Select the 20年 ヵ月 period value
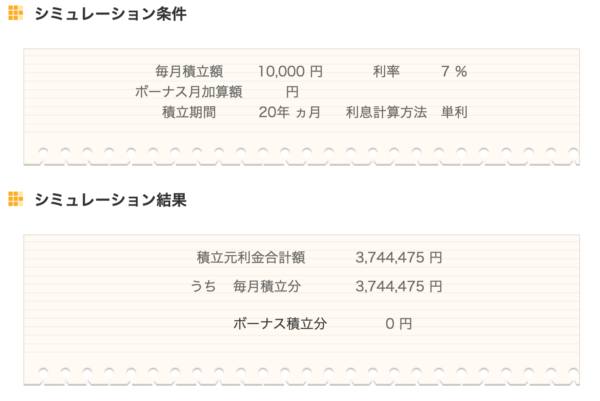The image size is (600, 401). [x=289, y=112]
